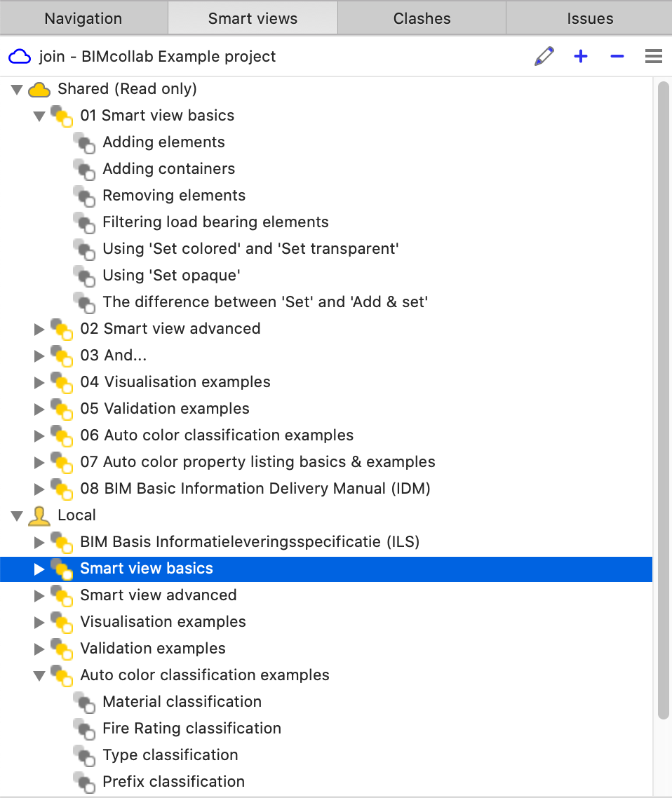Open the Issues tab

pos(590,19)
